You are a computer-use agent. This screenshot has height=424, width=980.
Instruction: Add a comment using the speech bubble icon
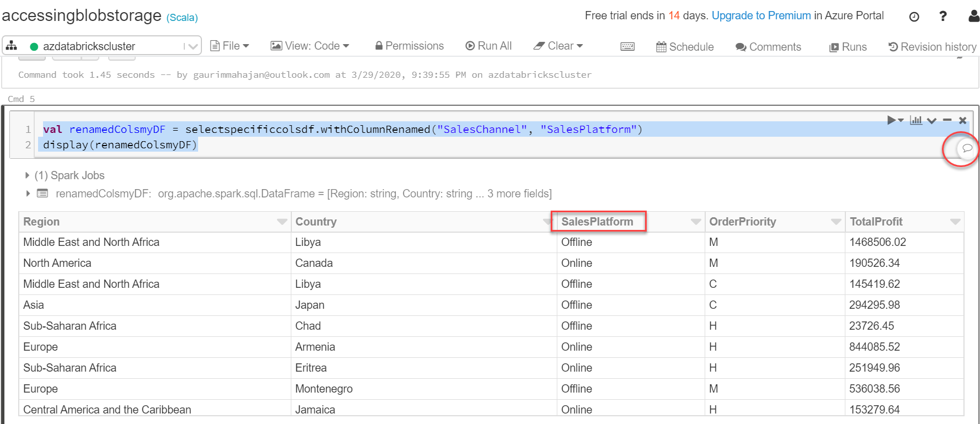click(967, 148)
